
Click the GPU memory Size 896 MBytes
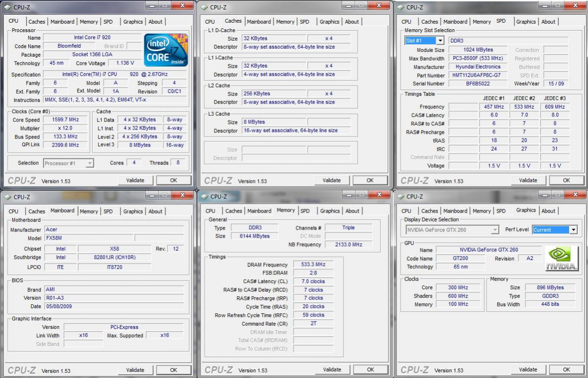pyautogui.click(x=550, y=288)
